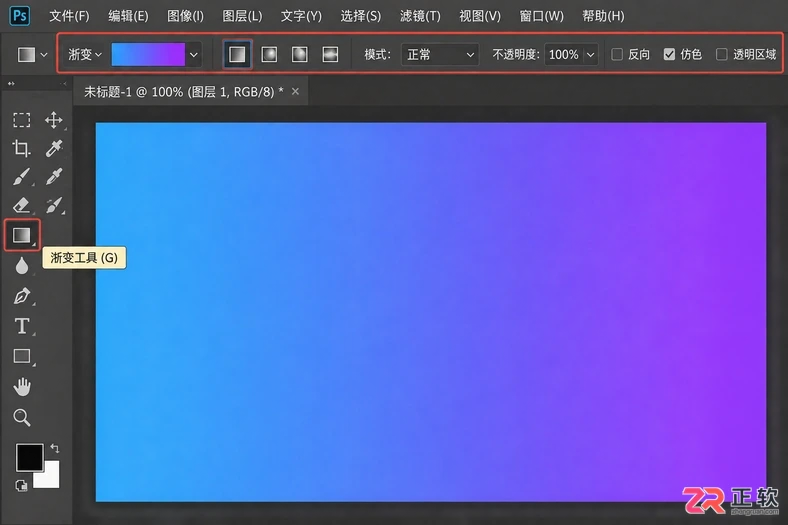The height and width of the screenshot is (525, 788).
Task: Uncheck the 仿色 dither checkbox
Action: pos(669,54)
